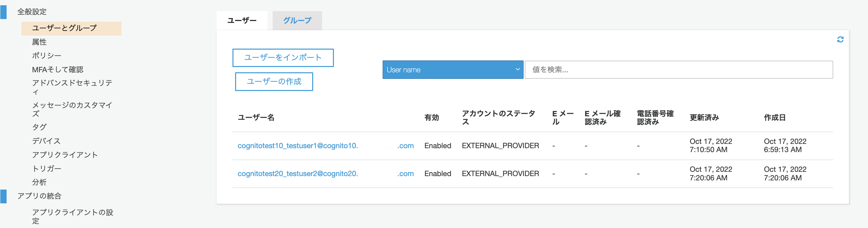Select the ユーザー tab
The width and height of the screenshot is (868, 228).
[x=242, y=20]
